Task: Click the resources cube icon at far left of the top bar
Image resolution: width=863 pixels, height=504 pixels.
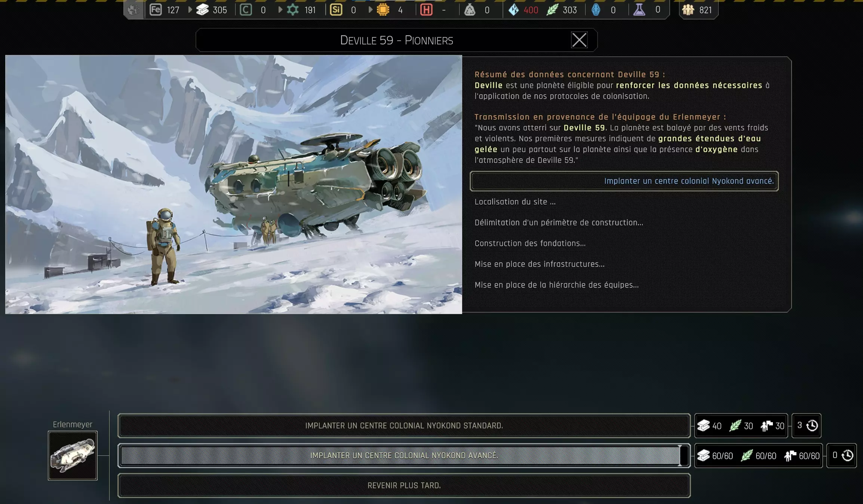Action: pyautogui.click(x=133, y=10)
